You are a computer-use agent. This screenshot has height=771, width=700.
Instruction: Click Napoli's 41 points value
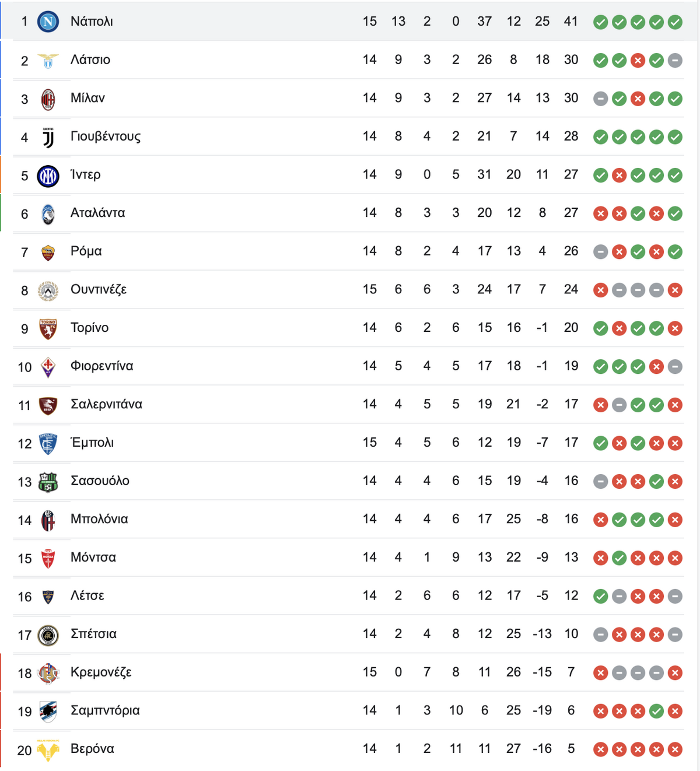571,22
